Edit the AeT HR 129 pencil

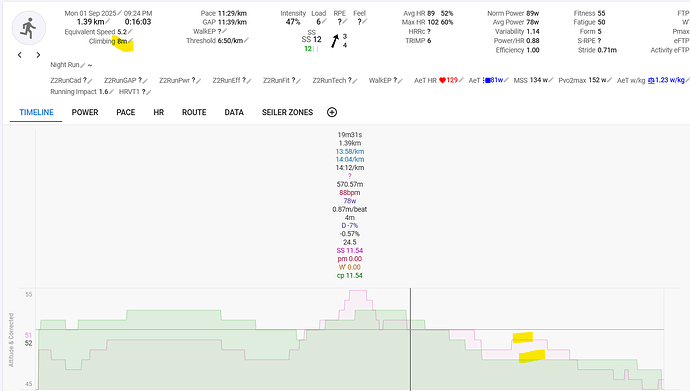pyautogui.click(x=461, y=80)
